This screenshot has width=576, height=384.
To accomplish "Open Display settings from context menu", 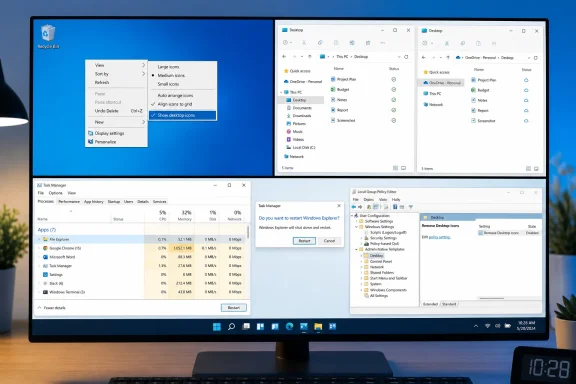I will (116, 133).
